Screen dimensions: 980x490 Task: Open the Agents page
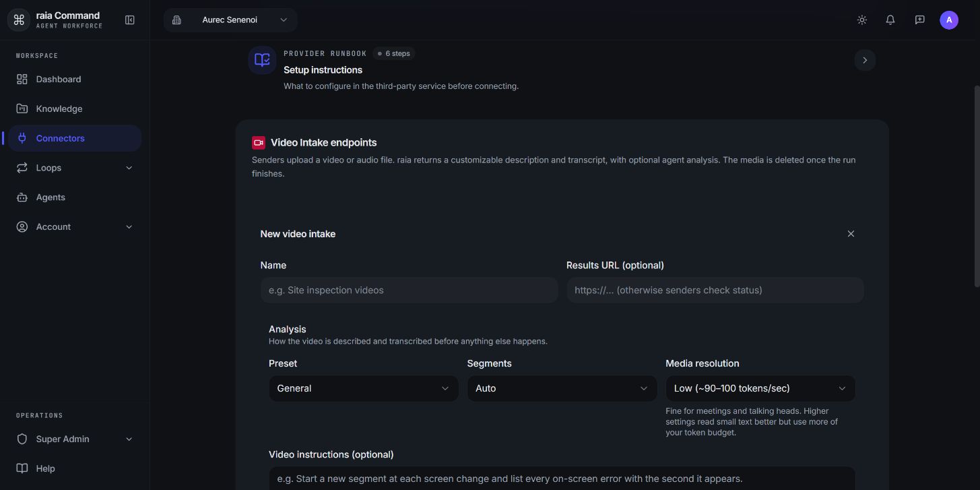click(75, 197)
